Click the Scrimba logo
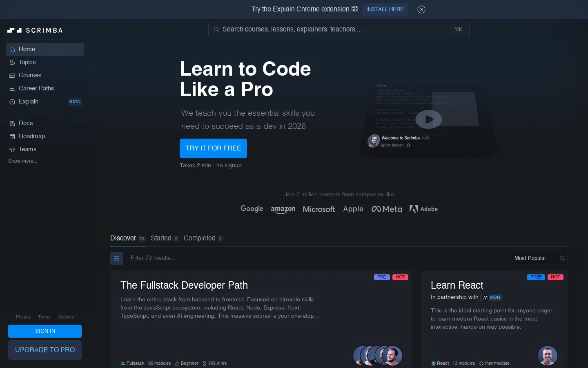The height and width of the screenshot is (368, 588). click(x=35, y=30)
